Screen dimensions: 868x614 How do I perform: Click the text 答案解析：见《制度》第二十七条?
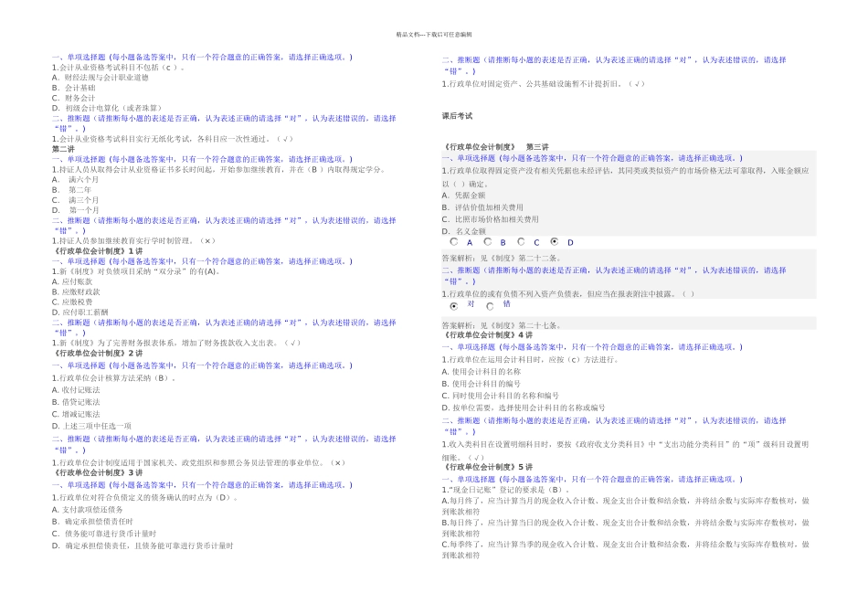tap(503, 325)
